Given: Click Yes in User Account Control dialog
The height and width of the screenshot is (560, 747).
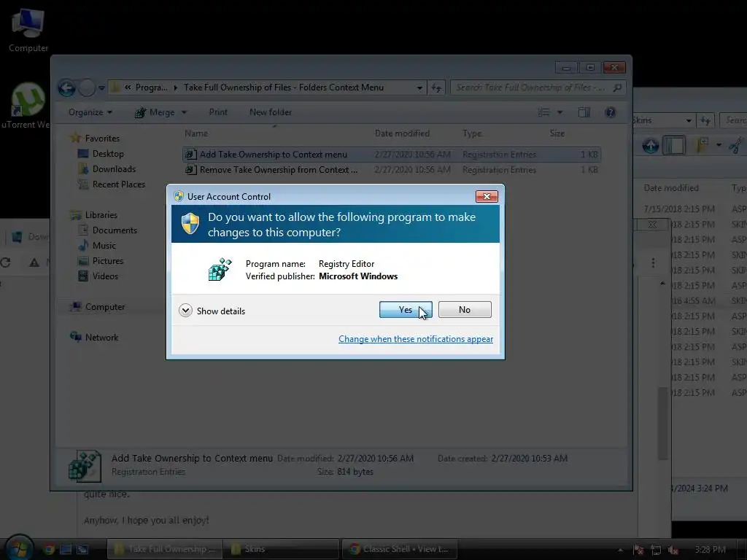Looking at the screenshot, I should coord(406,309).
